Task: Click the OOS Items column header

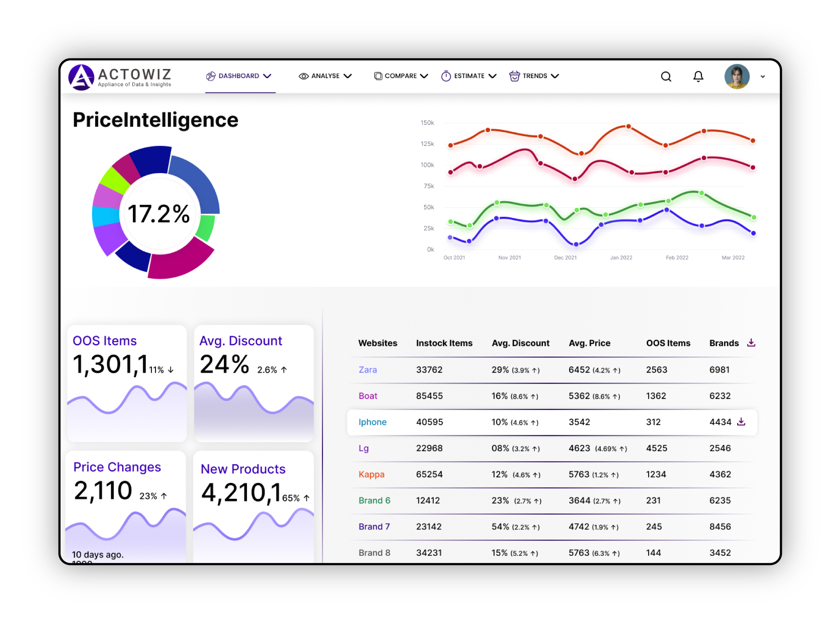Action: 668,343
